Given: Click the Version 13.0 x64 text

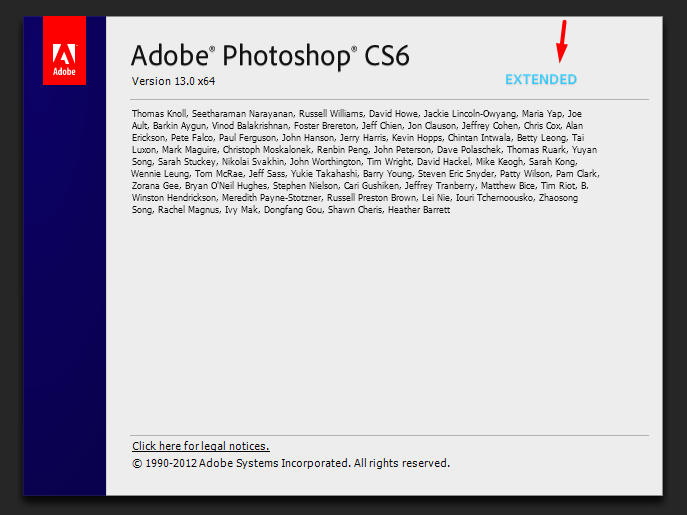Looking at the screenshot, I should pyautogui.click(x=174, y=81).
